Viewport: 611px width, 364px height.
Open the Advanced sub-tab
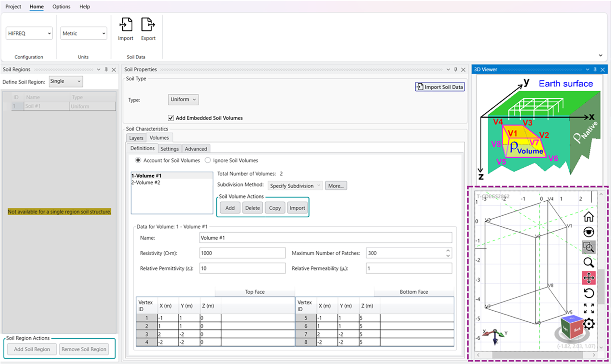196,149
